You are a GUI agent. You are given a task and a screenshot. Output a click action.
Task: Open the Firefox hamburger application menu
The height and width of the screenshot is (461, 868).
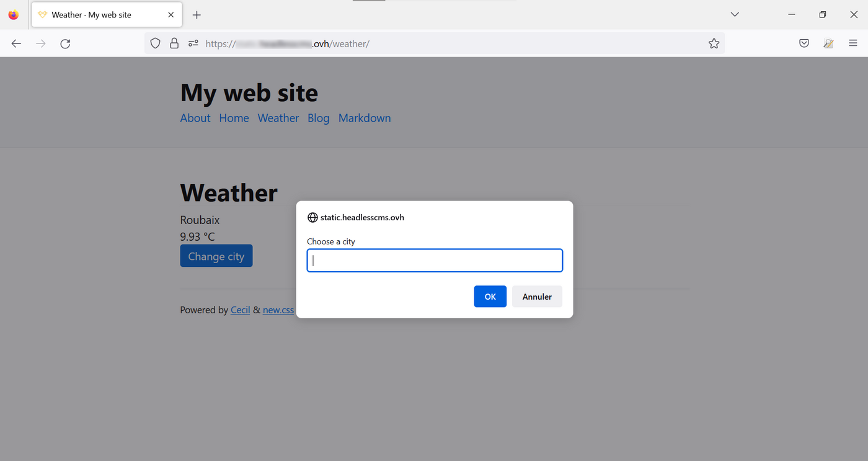pyautogui.click(x=853, y=43)
